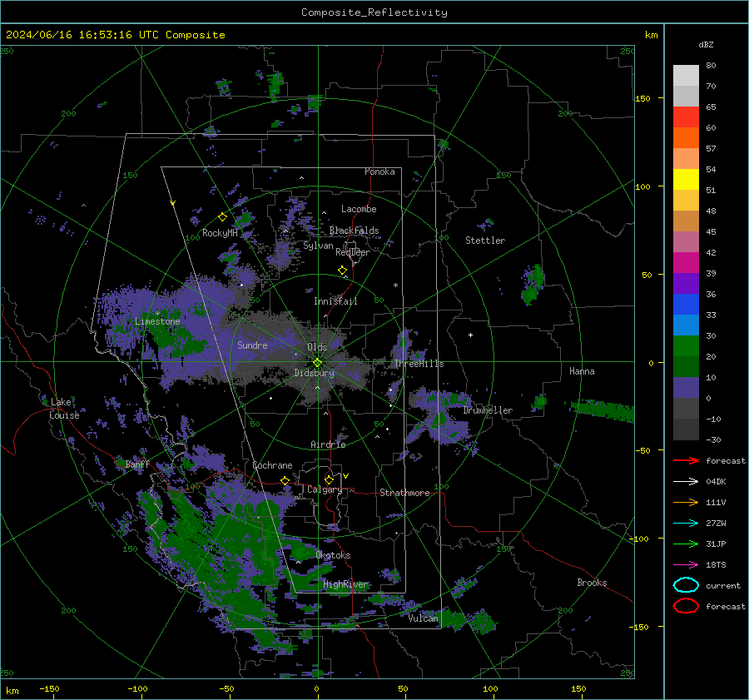Pick the orange 57 dBZ color swatch

point(686,138)
